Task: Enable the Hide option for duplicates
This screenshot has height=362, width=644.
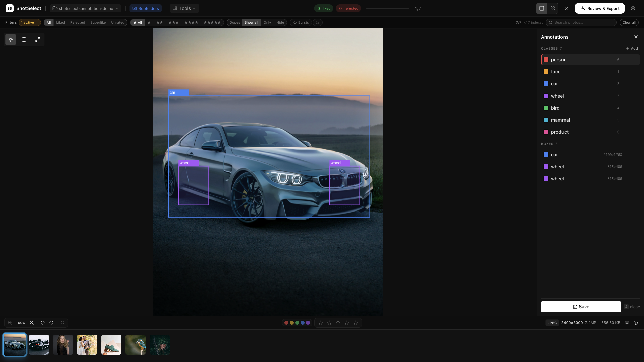Action: pos(280,22)
